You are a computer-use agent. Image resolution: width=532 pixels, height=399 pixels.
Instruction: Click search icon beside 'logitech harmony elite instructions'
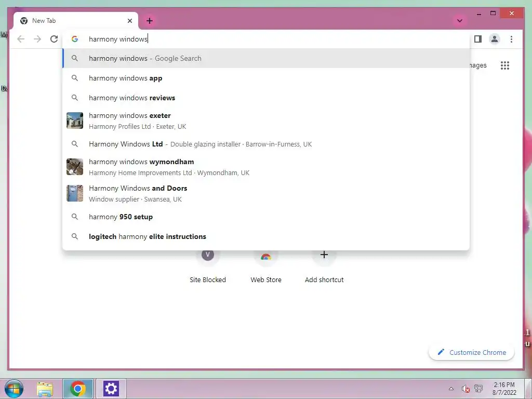[x=75, y=236]
